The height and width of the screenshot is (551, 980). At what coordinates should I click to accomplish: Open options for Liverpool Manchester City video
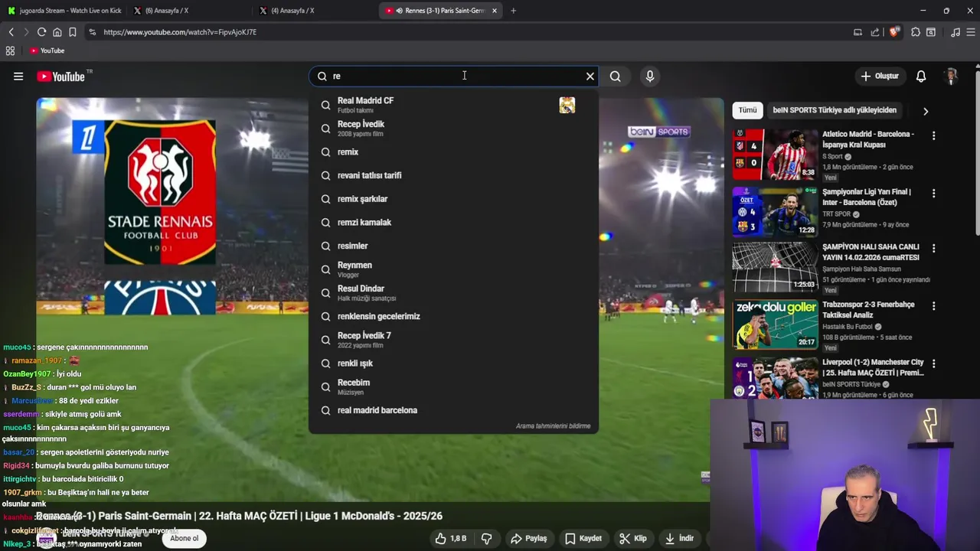(933, 364)
